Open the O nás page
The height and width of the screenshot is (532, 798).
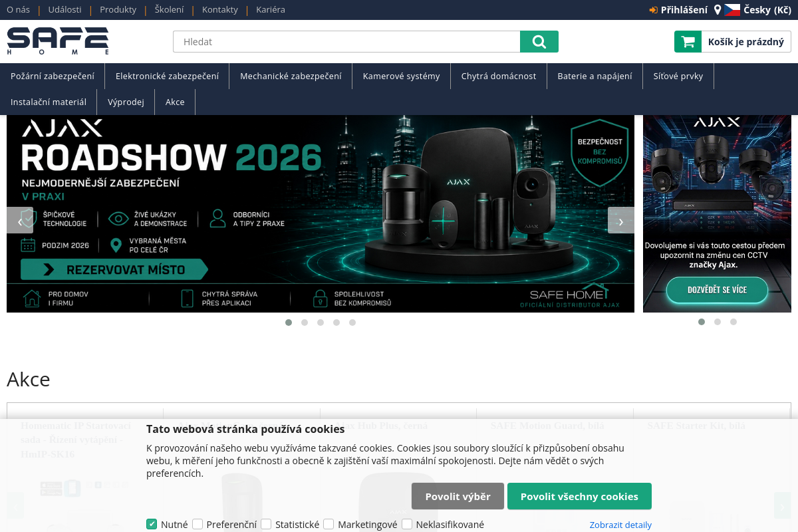18,10
